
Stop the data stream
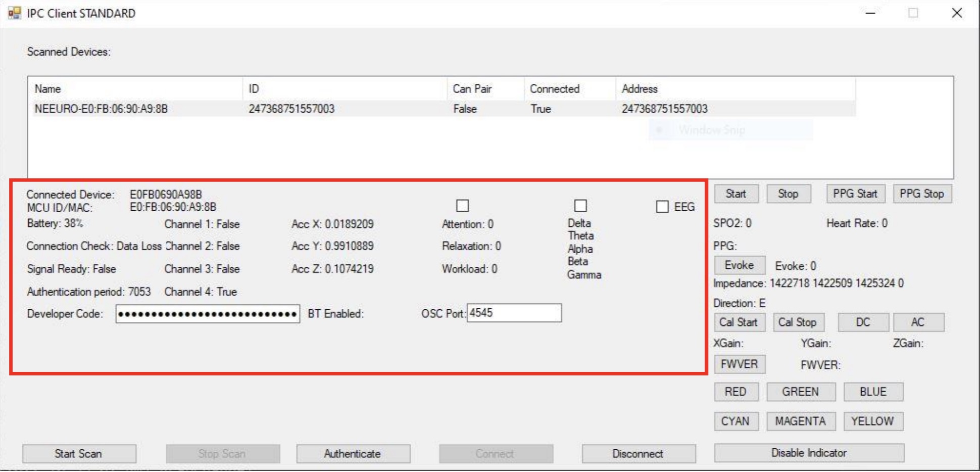(x=789, y=193)
